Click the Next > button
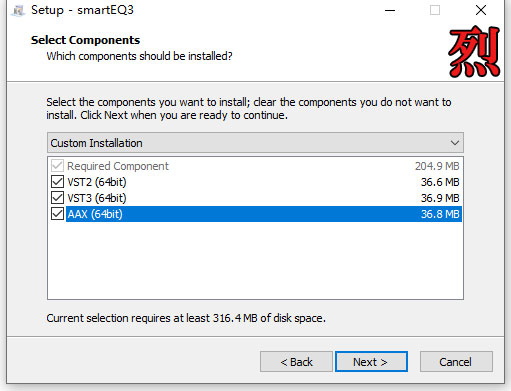511x391 pixels. (x=371, y=362)
